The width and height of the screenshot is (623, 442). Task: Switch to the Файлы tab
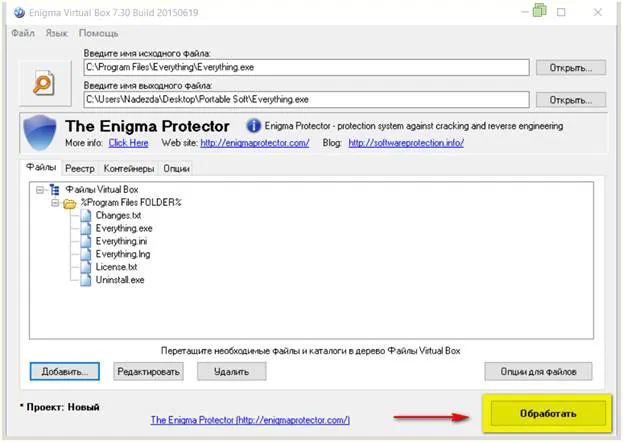[x=41, y=167]
